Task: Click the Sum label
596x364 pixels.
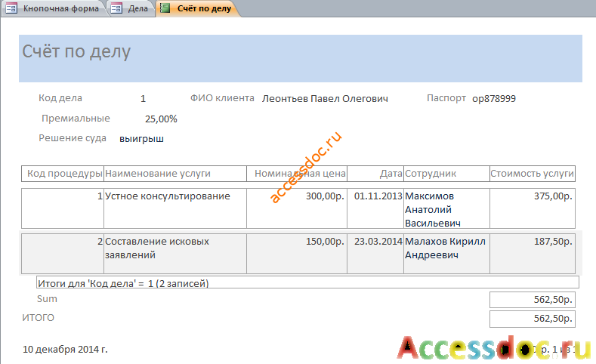Action: coord(47,299)
